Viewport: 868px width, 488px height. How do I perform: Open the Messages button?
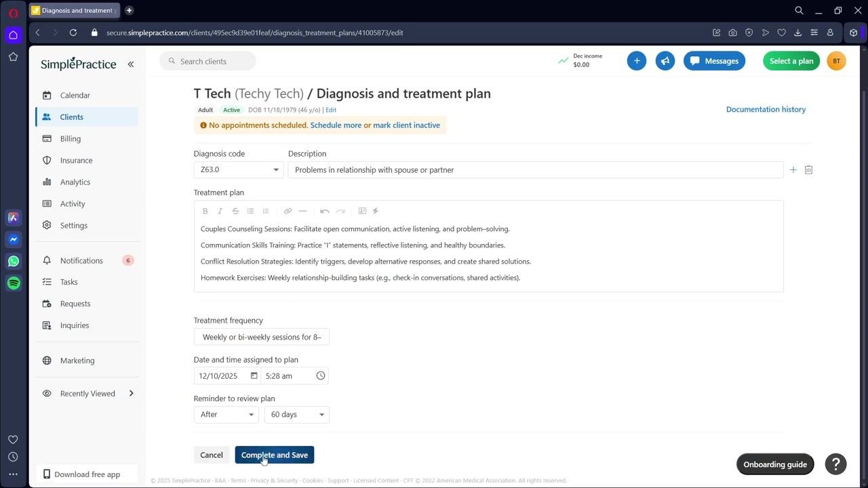click(714, 61)
